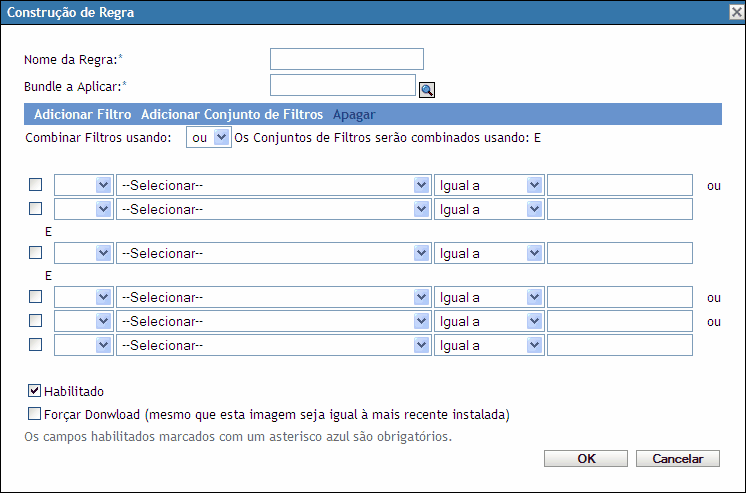This screenshot has height=493, width=746.
Task: Click Adicionar Filtro in the toolbar
Action: pyautogui.click(x=83, y=114)
